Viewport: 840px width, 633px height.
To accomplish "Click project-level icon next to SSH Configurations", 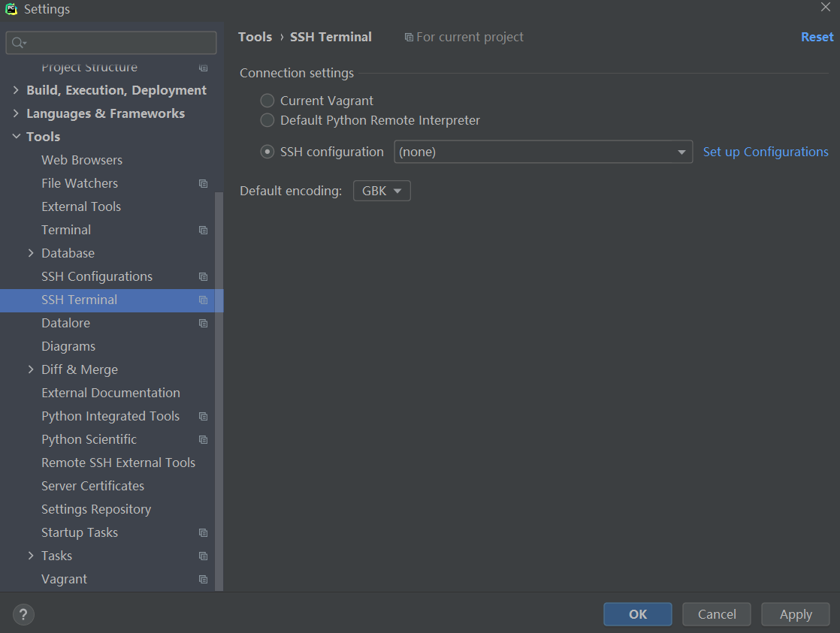I will 203,277.
